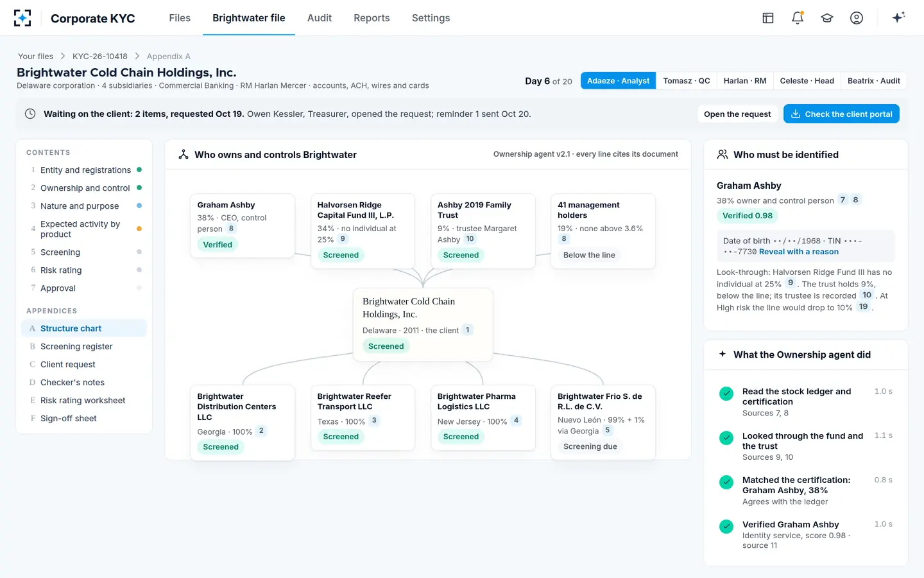Click Reveal with a reason link
This screenshot has width=924, height=578.
[x=799, y=252]
